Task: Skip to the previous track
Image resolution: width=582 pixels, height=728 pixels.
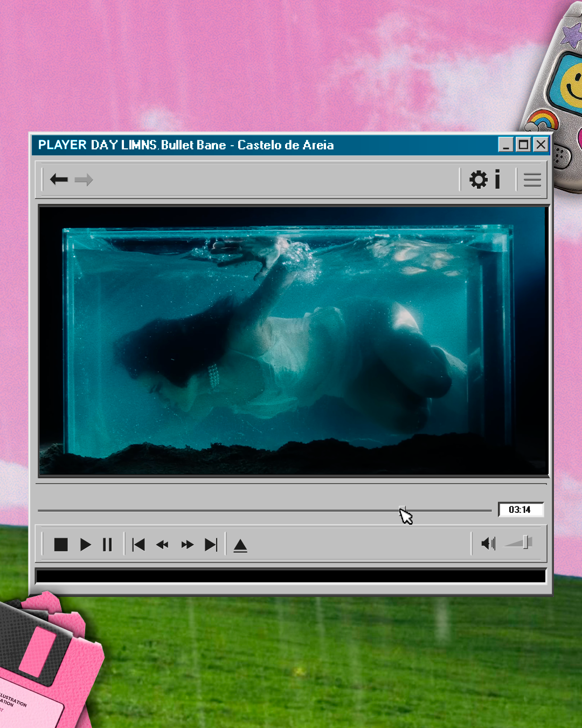Action: pos(138,545)
